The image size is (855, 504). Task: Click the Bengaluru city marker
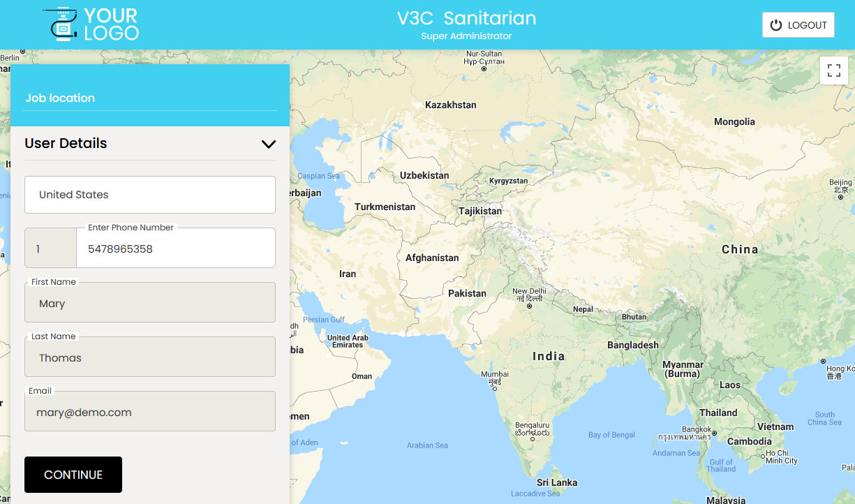532,439
